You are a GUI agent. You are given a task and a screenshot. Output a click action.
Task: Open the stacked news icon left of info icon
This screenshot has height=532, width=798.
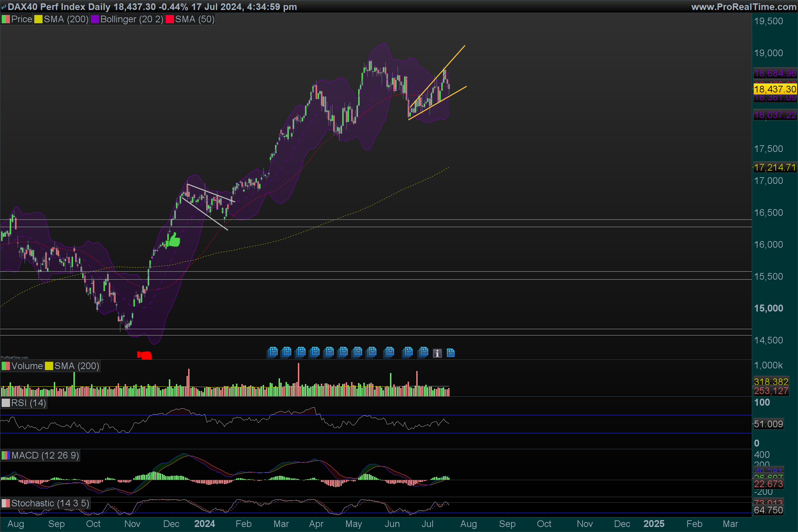(x=423, y=352)
